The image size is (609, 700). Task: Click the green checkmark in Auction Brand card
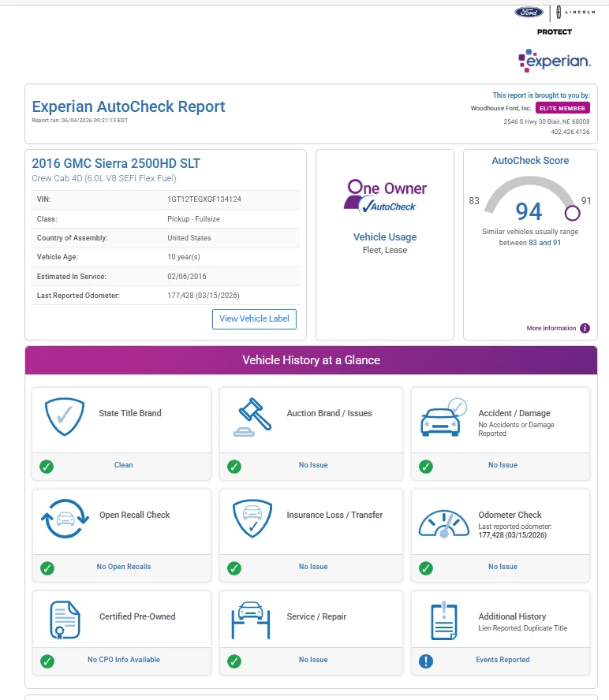(234, 467)
